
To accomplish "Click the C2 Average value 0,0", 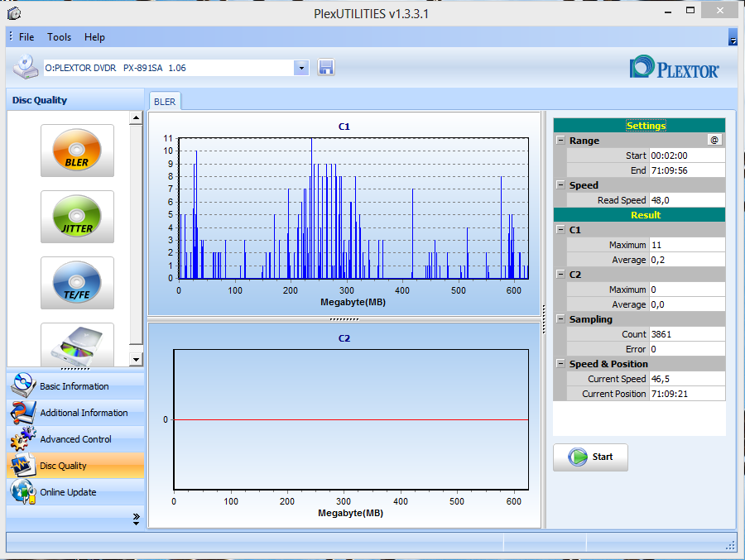I will tap(687, 304).
